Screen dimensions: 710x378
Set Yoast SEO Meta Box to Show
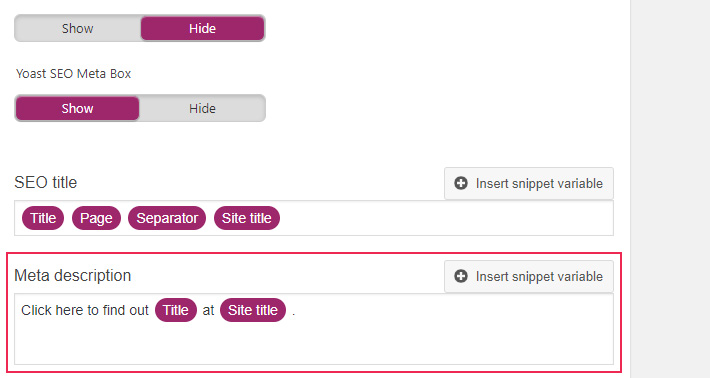point(77,109)
